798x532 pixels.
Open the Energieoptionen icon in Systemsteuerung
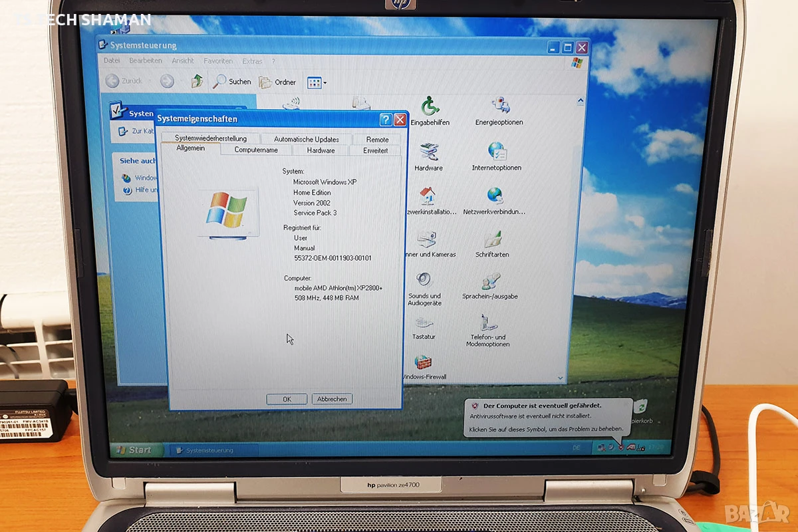coord(499,111)
